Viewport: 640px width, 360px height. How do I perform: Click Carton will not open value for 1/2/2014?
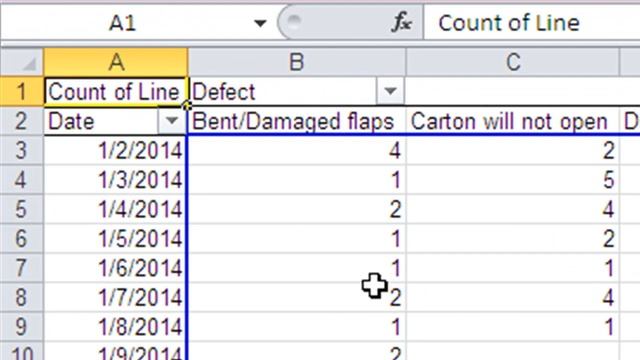[513, 150]
